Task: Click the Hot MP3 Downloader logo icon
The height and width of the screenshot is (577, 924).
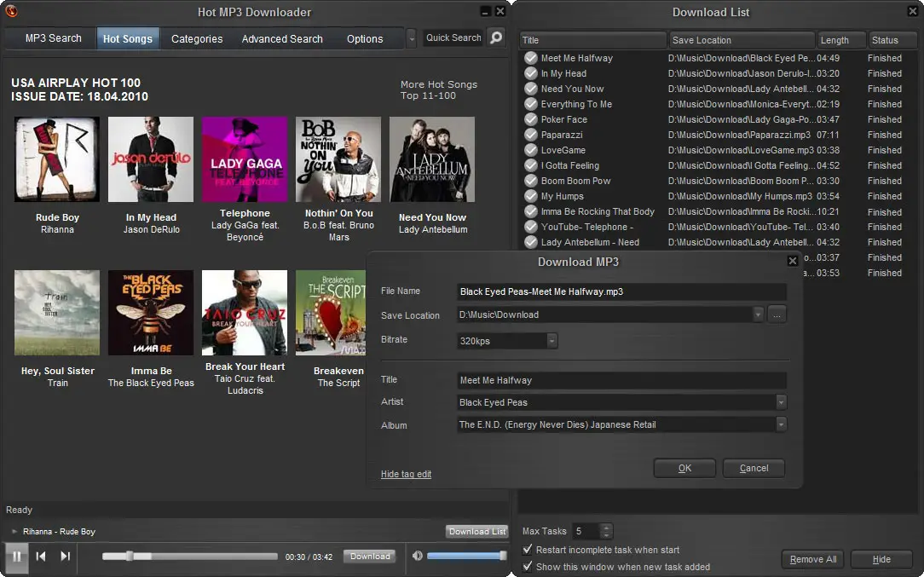Action: click(11, 10)
